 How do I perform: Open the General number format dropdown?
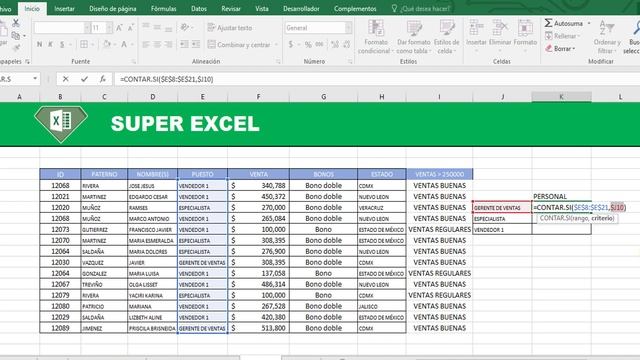tap(348, 28)
